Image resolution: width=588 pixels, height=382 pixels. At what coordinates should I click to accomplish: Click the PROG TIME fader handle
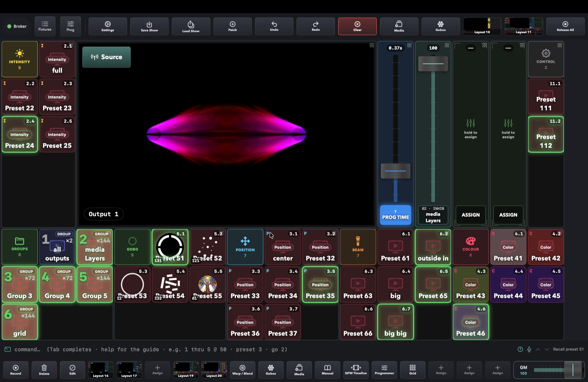395,171
